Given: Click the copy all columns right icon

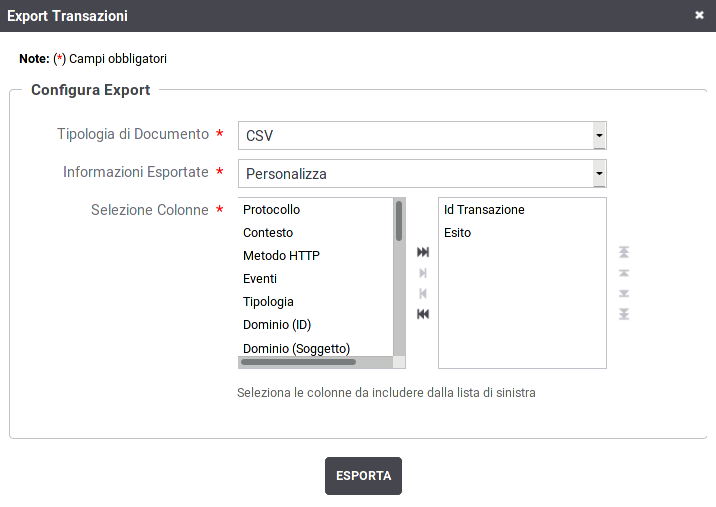Looking at the screenshot, I should pos(423,252).
